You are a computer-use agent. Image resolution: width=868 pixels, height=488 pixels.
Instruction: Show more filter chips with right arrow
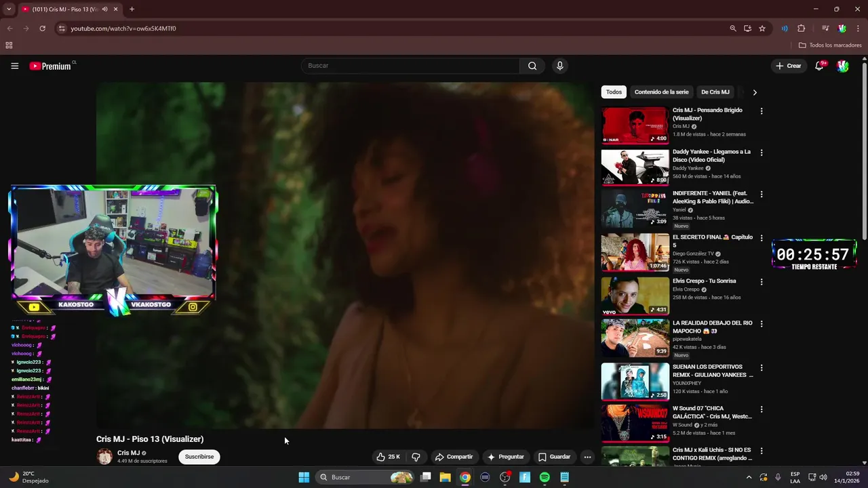[x=755, y=92]
